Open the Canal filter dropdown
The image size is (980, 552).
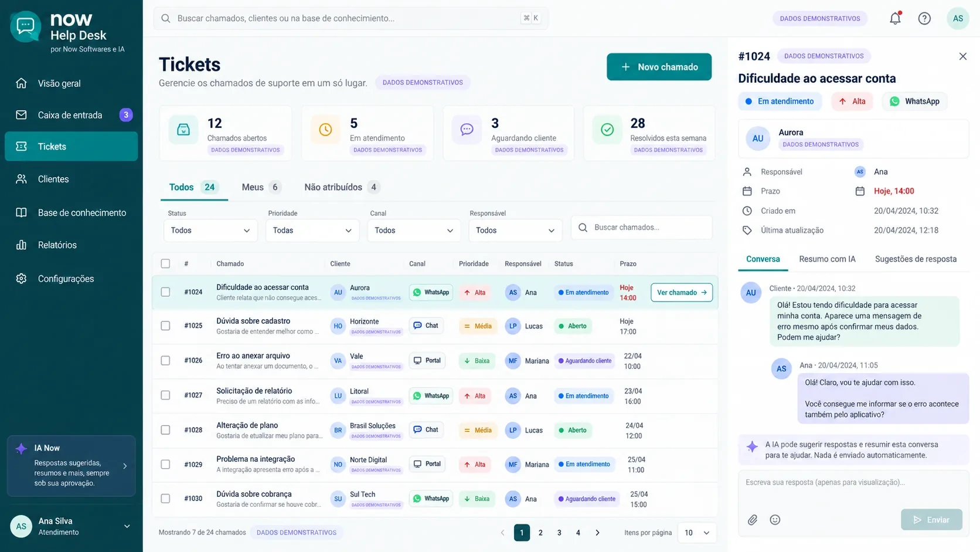click(414, 231)
